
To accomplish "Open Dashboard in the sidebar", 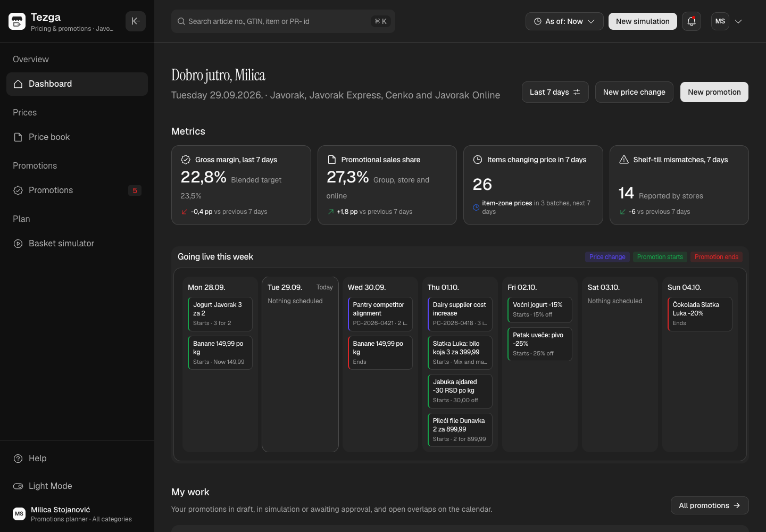I will pos(77,84).
